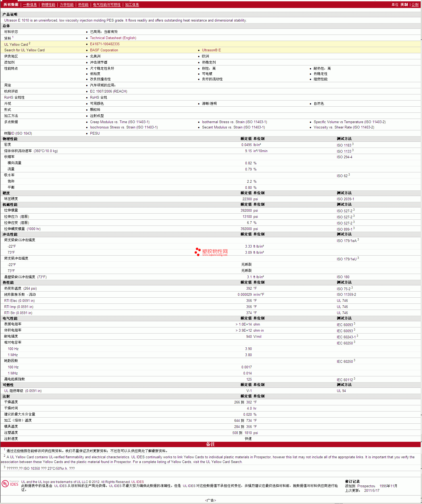Click the <广告> placeholder at page bottom
Screen dimensions: 422x504
tap(211, 500)
